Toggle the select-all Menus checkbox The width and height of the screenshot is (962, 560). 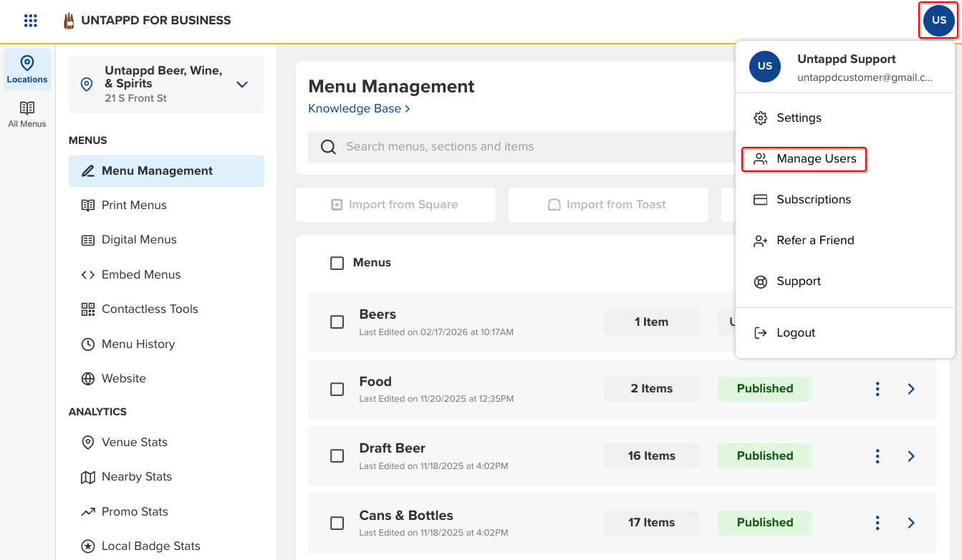tap(337, 263)
